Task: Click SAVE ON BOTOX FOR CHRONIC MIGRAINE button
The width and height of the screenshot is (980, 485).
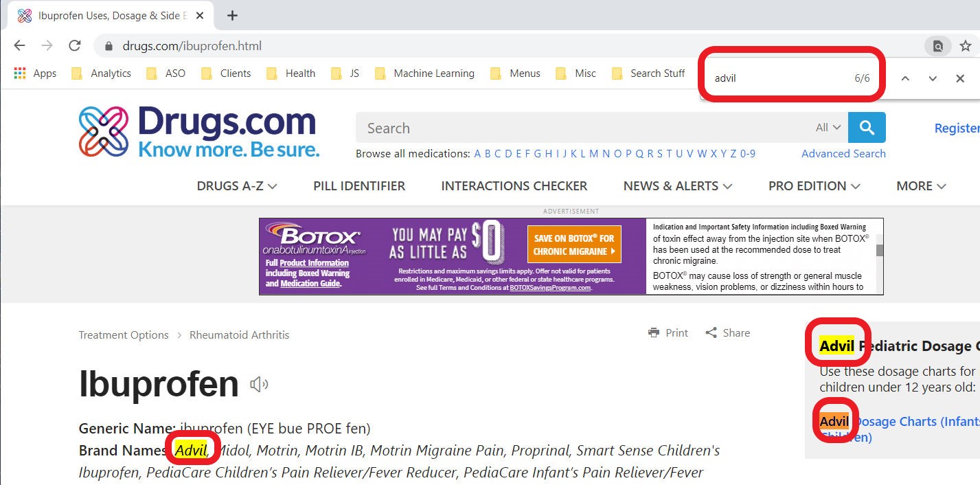Action: pos(574,244)
